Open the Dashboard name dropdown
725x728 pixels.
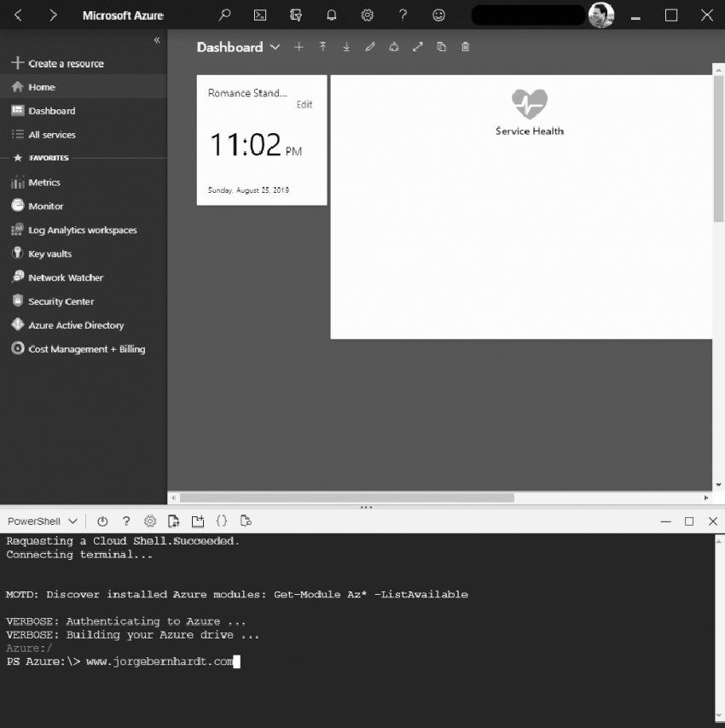point(275,47)
